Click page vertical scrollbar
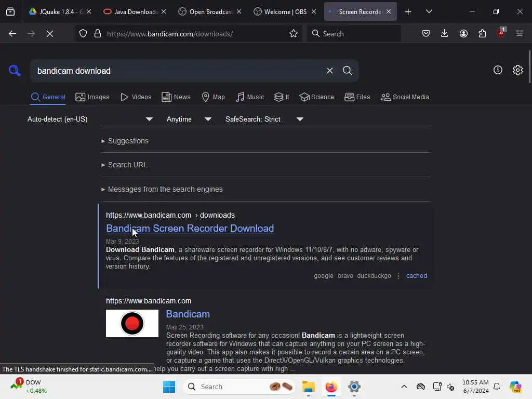532x399 pixels. pos(529,67)
